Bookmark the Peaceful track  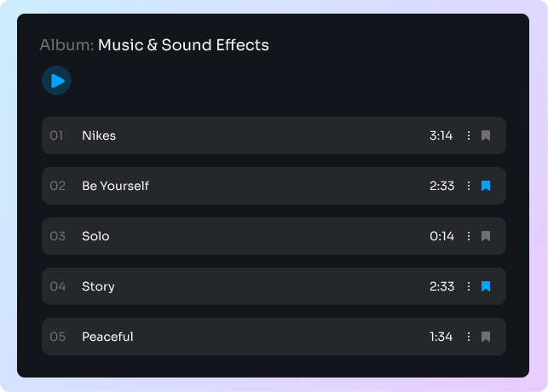pyautogui.click(x=486, y=337)
